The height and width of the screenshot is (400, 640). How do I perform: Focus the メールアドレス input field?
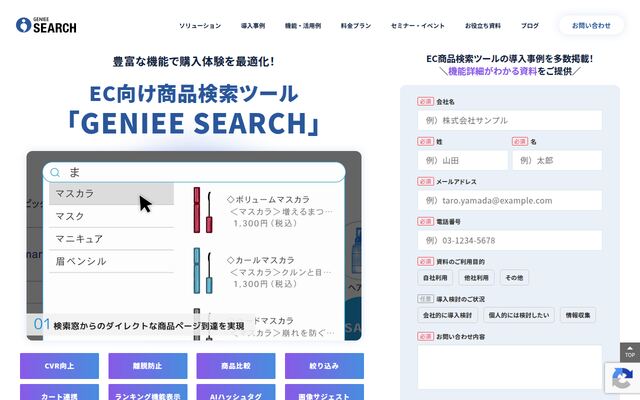pyautogui.click(x=509, y=200)
